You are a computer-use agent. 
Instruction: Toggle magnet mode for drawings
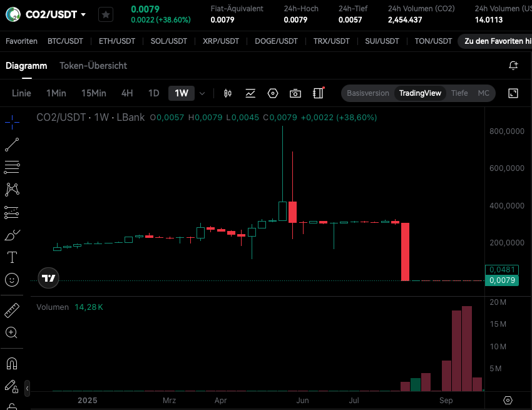point(12,364)
